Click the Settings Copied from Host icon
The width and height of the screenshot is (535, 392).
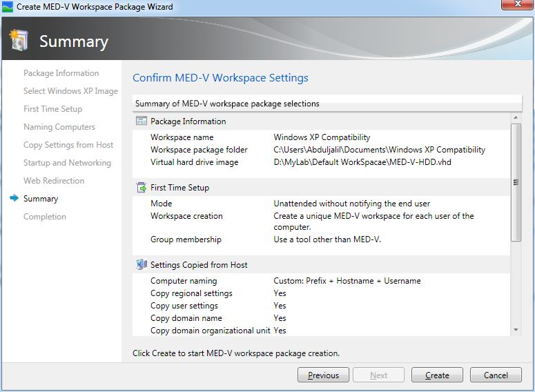click(142, 265)
